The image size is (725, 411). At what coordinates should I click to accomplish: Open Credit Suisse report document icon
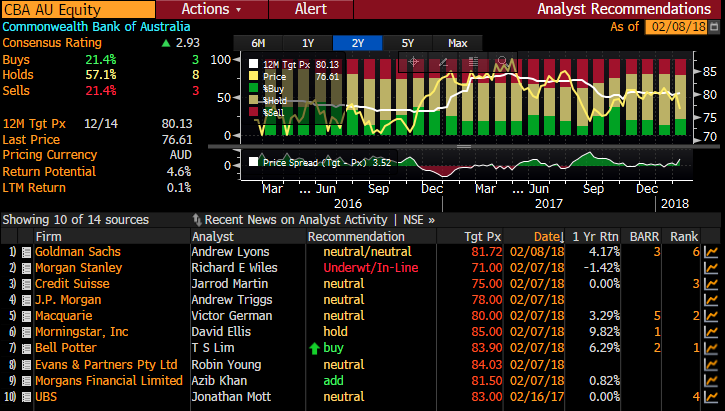pyautogui.click(x=26, y=284)
